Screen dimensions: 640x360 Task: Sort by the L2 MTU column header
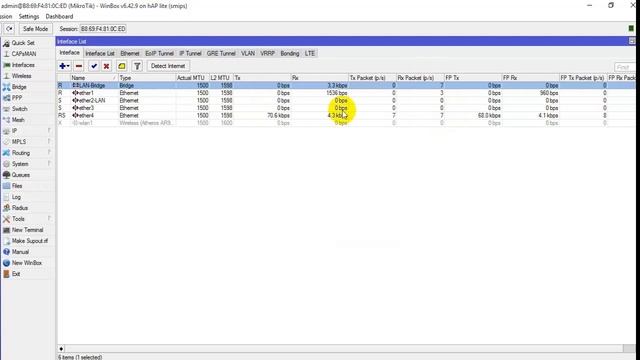[x=221, y=78]
